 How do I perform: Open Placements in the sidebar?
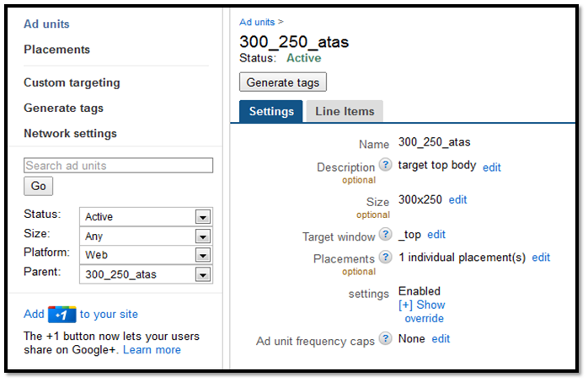[56, 50]
